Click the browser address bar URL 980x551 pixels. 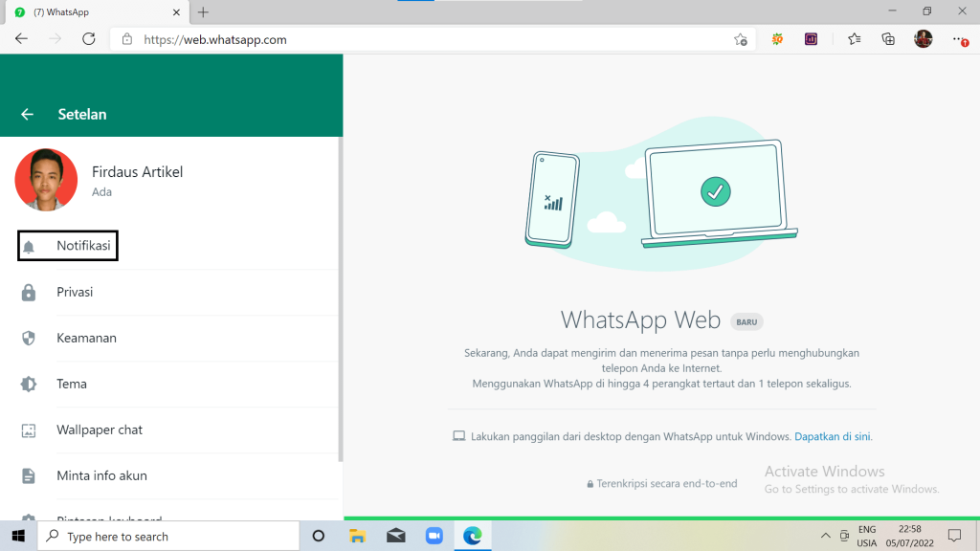coord(215,40)
